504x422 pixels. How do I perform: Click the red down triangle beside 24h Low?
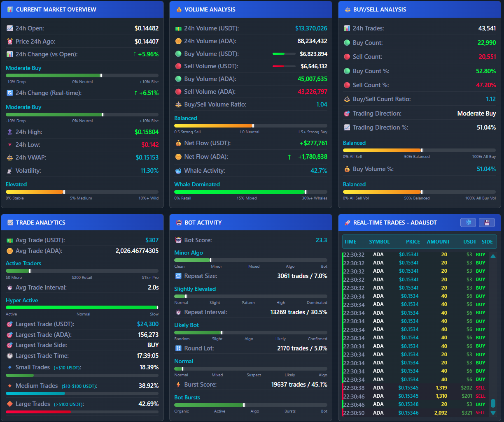[10, 145]
